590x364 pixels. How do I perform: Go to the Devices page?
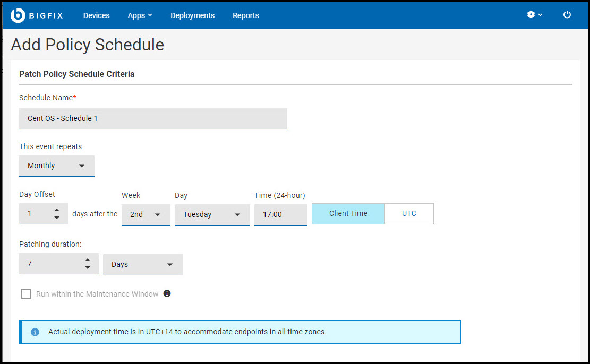coord(96,15)
